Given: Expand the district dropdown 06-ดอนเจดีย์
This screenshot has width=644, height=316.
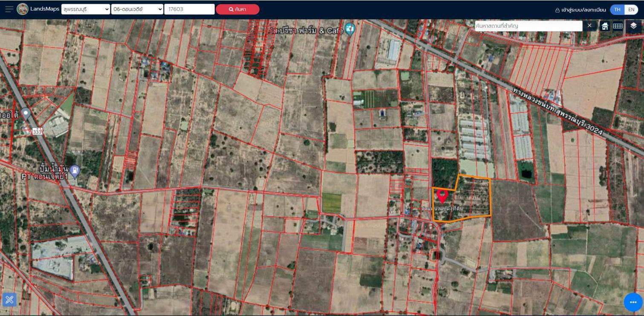Looking at the screenshot, I should 137,9.
